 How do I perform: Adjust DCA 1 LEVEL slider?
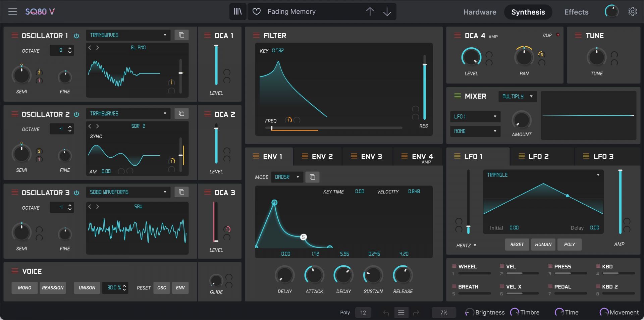click(x=216, y=65)
